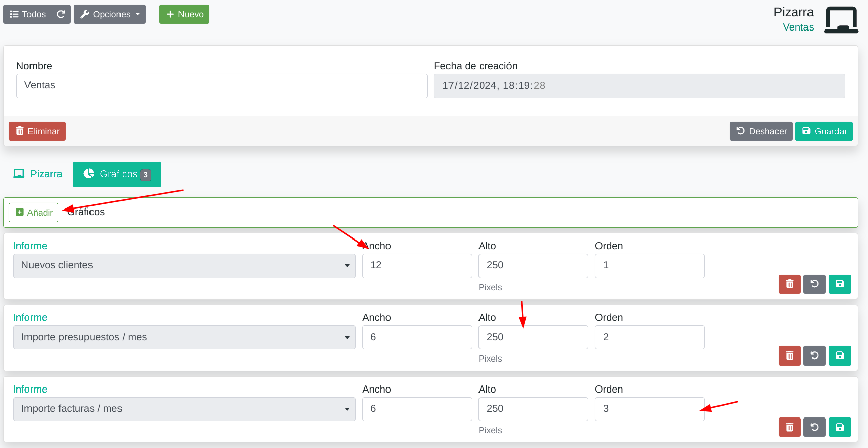Open the Nuevos clientes Informe dropdown
This screenshot has width=868, height=448.
click(185, 266)
